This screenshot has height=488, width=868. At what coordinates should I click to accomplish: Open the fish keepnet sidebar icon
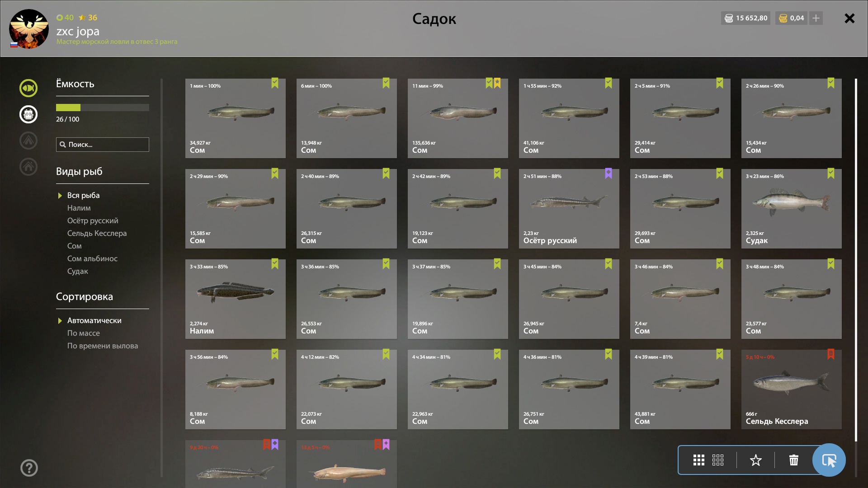pyautogui.click(x=28, y=88)
